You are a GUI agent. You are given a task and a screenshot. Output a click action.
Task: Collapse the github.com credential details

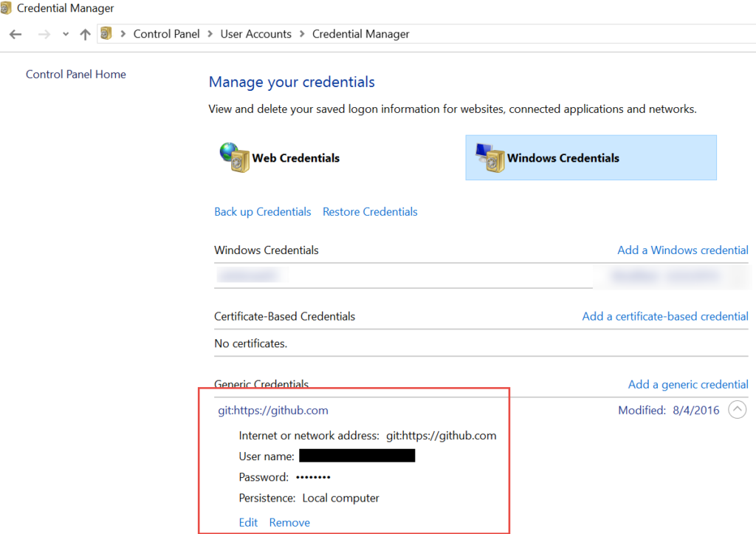(738, 409)
